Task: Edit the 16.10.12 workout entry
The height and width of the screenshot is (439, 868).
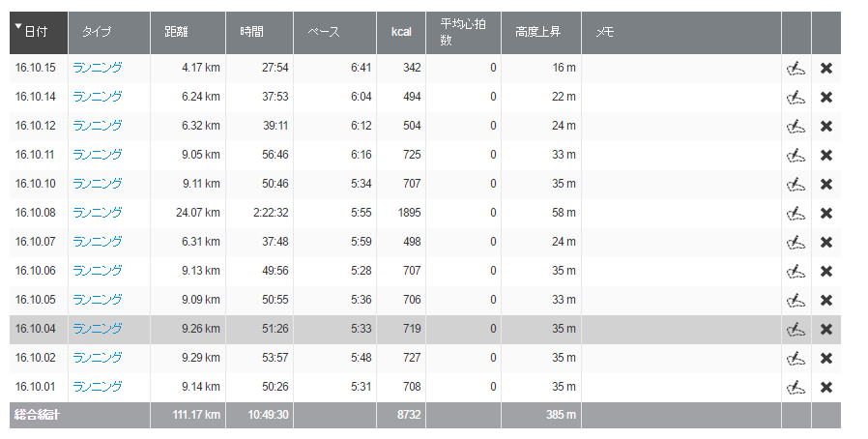Action: [796, 127]
